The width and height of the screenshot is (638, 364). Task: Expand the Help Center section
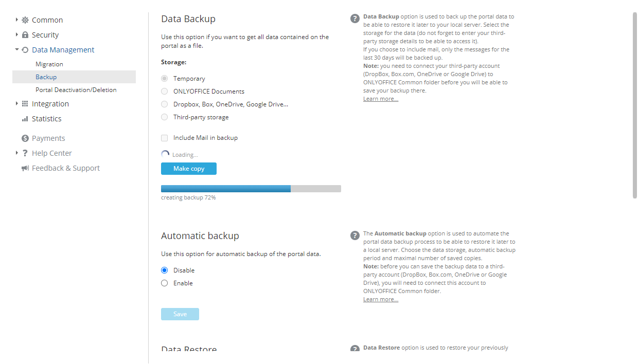[15, 153]
